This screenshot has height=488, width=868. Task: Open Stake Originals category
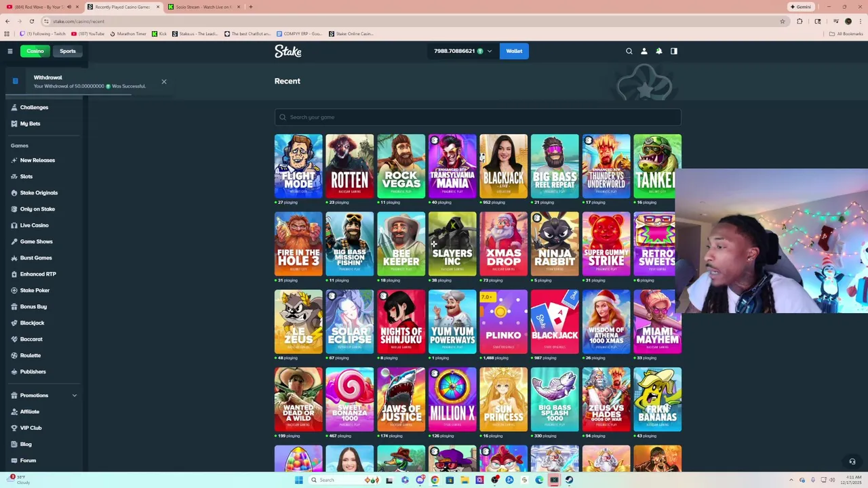pos(39,192)
